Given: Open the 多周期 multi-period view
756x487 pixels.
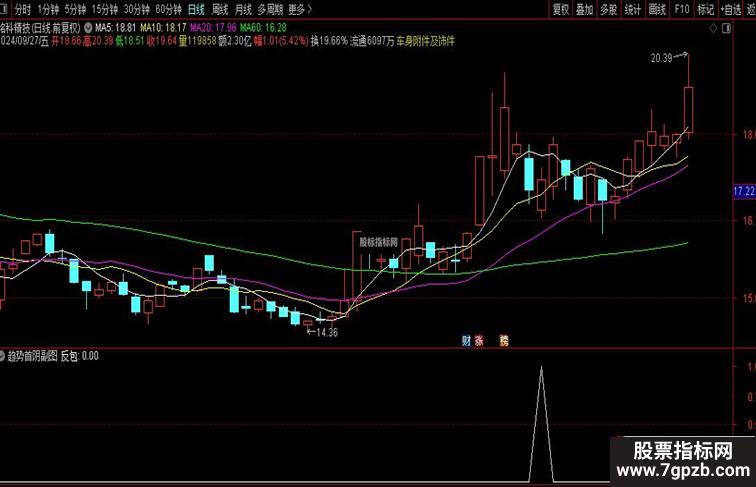Looking at the screenshot, I should 270,9.
